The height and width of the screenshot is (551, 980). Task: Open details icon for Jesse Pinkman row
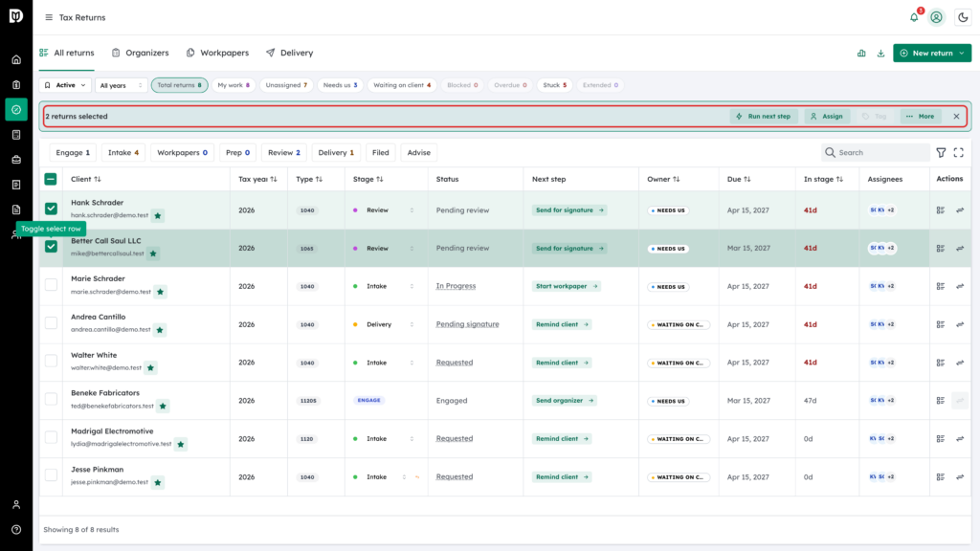(x=941, y=477)
